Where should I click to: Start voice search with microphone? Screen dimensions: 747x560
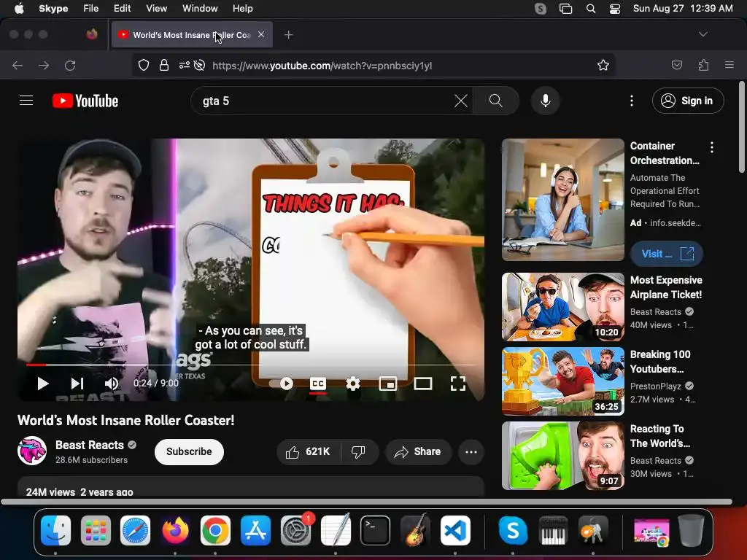546,101
